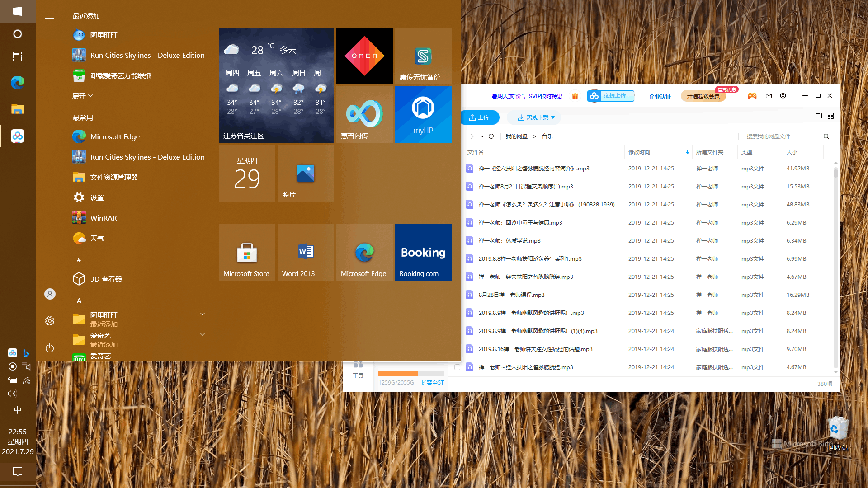Open Netdisk sort order icon

(819, 116)
